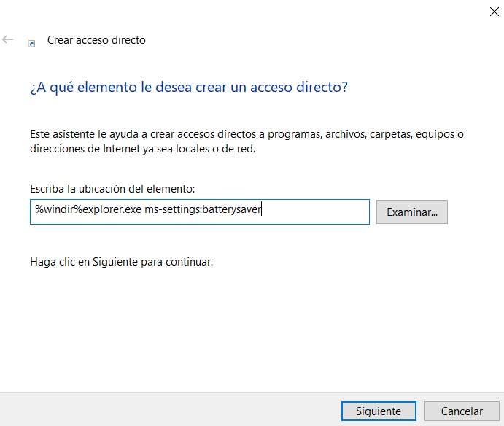This screenshot has width=504, height=426.
Task: Click the gray footer bar left of Siguiente
Action: tap(171, 410)
